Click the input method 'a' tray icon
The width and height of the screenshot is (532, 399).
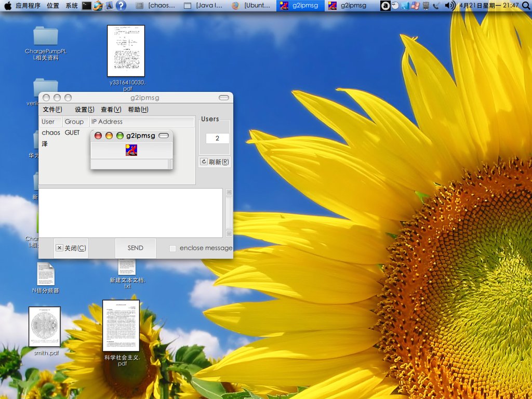pyautogui.click(x=385, y=5)
